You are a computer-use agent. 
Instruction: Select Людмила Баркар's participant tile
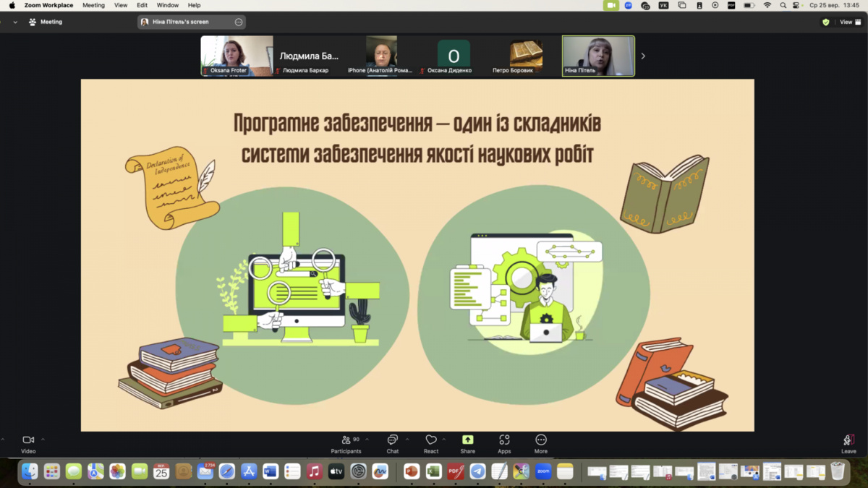click(309, 56)
